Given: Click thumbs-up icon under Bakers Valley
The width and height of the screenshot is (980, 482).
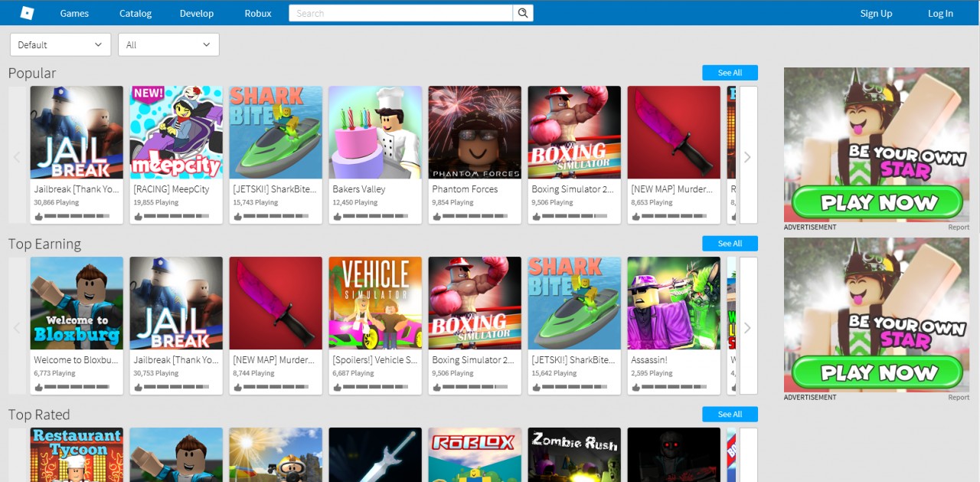Looking at the screenshot, I should [x=338, y=216].
